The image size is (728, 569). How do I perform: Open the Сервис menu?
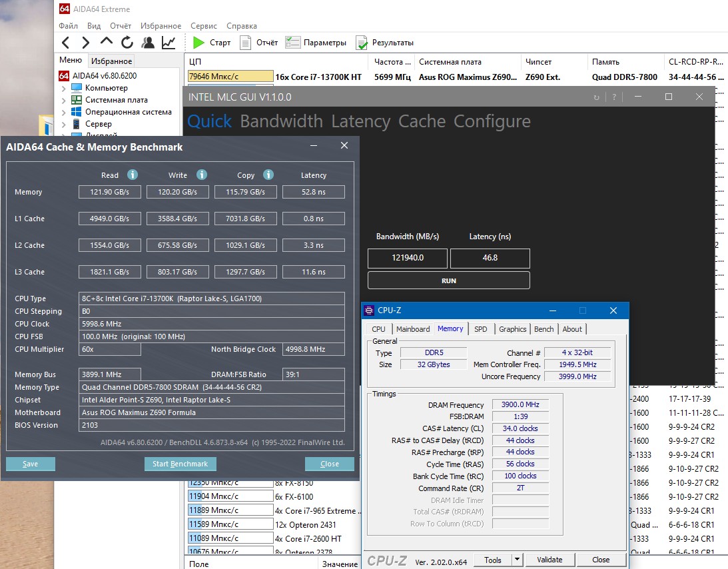coord(203,26)
